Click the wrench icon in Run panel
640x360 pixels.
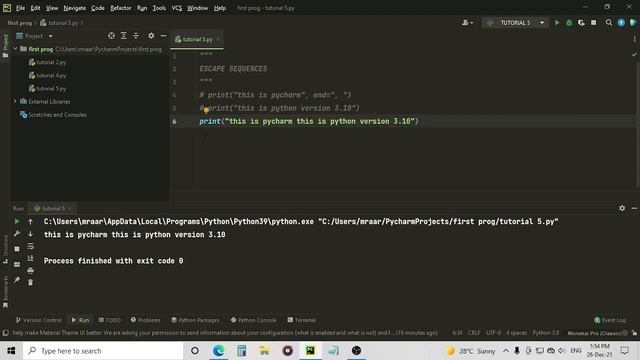17,234
